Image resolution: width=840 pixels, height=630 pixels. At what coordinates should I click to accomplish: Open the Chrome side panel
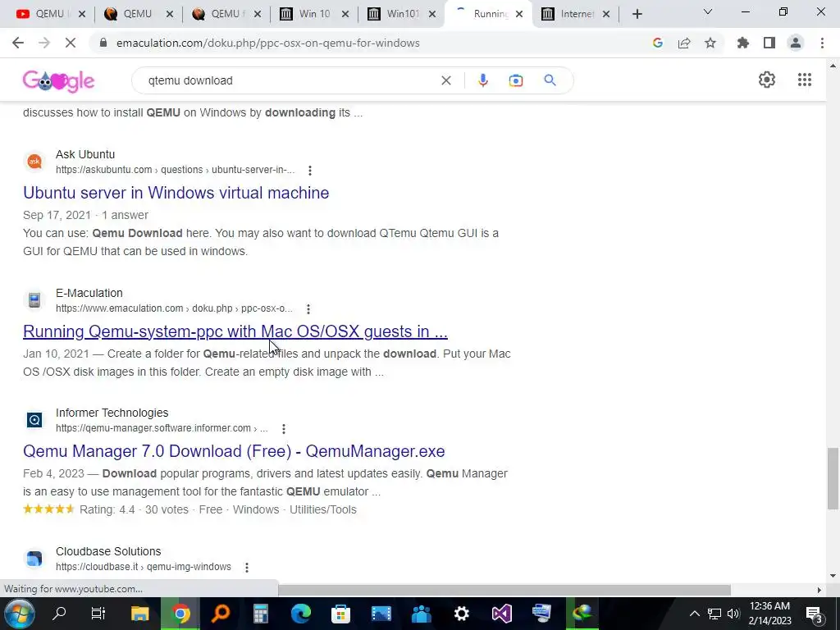click(769, 43)
